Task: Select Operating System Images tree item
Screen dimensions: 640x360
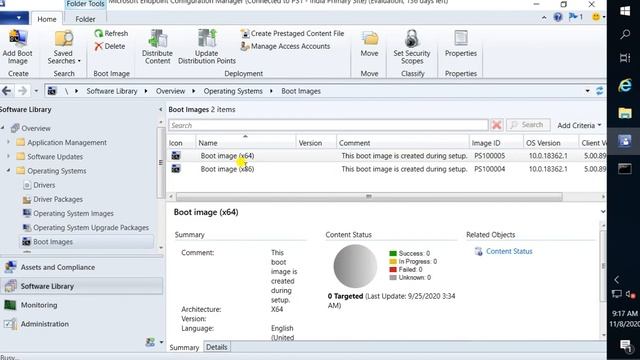Action: pyautogui.click(x=73, y=213)
